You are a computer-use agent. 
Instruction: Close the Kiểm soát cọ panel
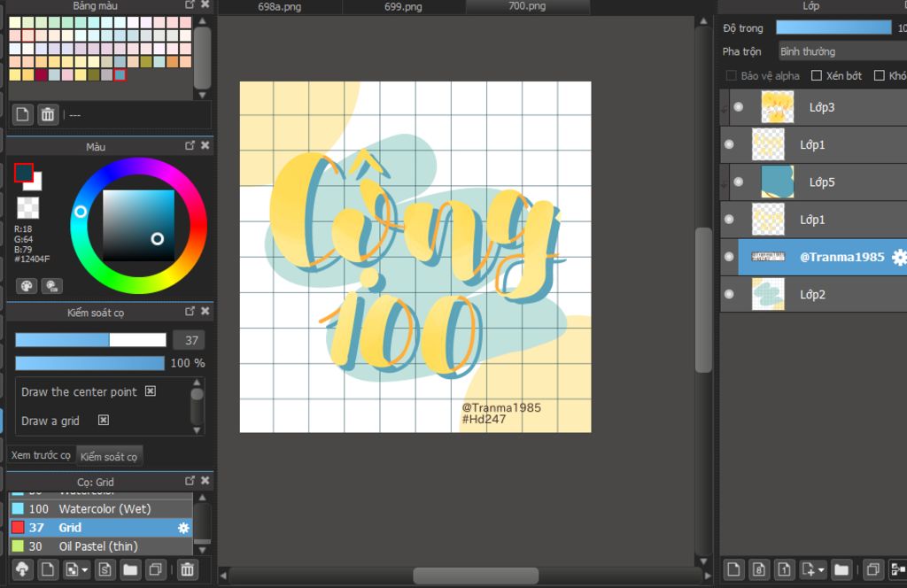[x=205, y=312]
